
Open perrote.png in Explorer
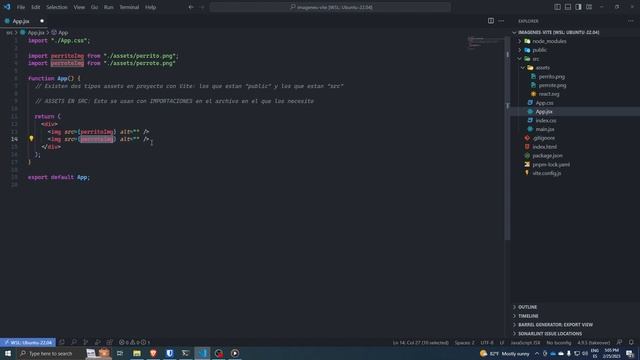click(x=552, y=85)
